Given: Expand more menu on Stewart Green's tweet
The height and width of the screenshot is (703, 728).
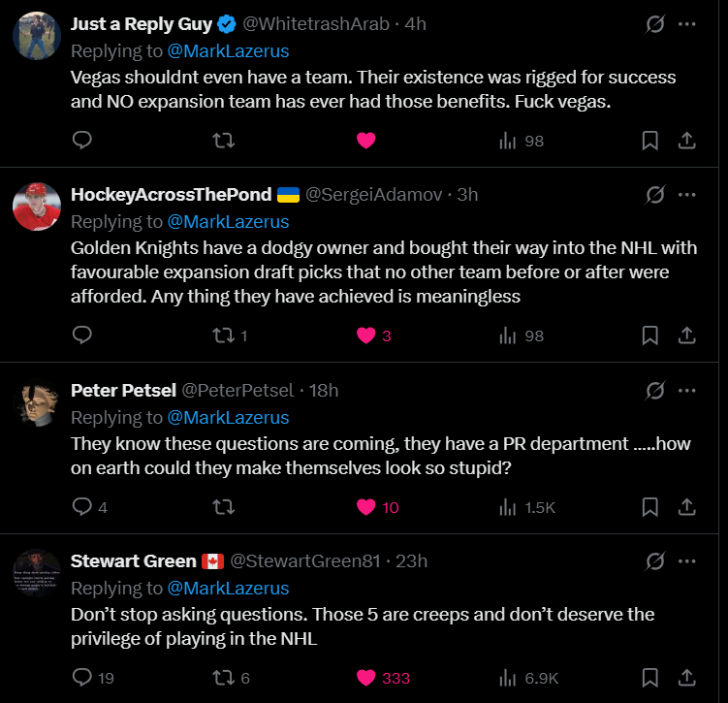Looking at the screenshot, I should tap(687, 560).
